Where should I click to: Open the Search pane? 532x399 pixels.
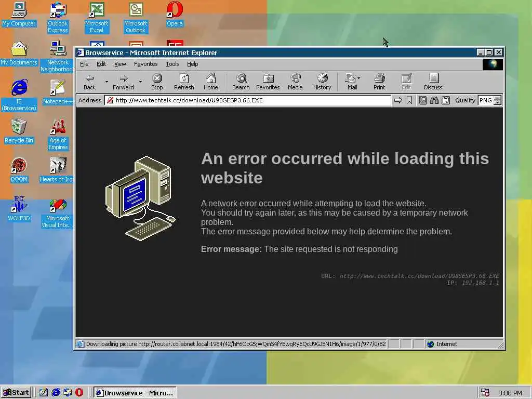(x=241, y=82)
